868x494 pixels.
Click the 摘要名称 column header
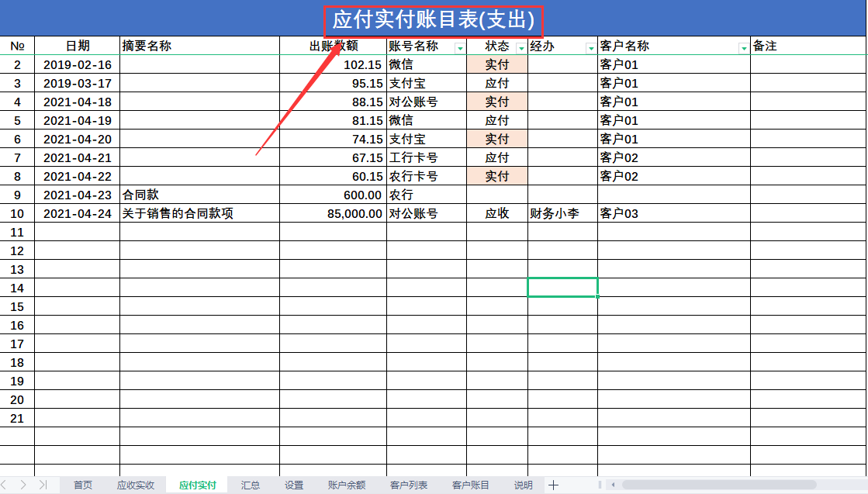click(200, 46)
